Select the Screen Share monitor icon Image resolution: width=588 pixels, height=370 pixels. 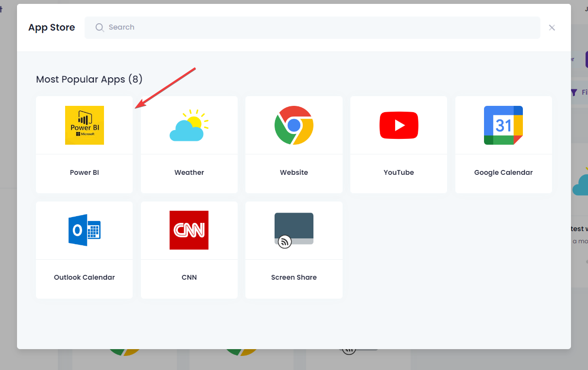[294, 230]
